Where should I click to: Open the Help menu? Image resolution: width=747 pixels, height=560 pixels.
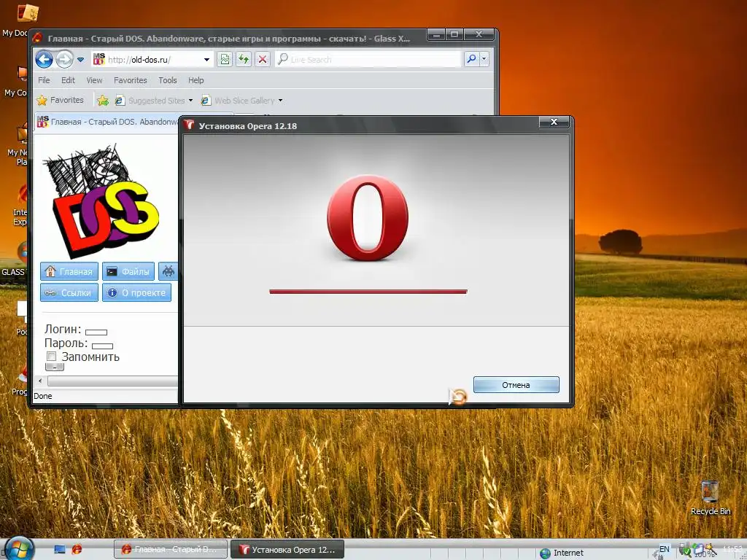[x=196, y=80]
